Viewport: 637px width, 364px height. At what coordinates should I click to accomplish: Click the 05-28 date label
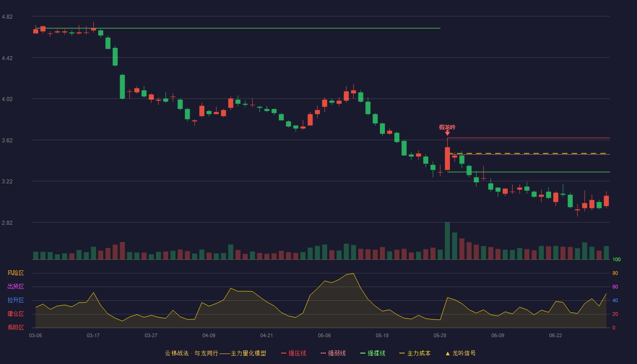point(440,335)
